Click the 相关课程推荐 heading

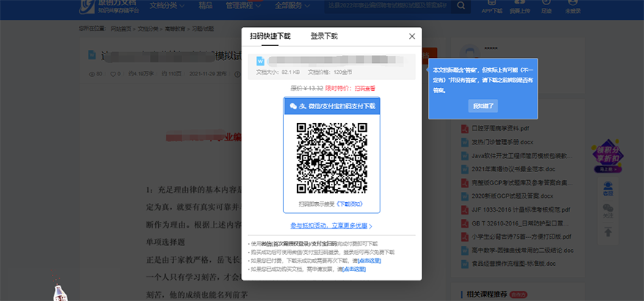[487, 294]
